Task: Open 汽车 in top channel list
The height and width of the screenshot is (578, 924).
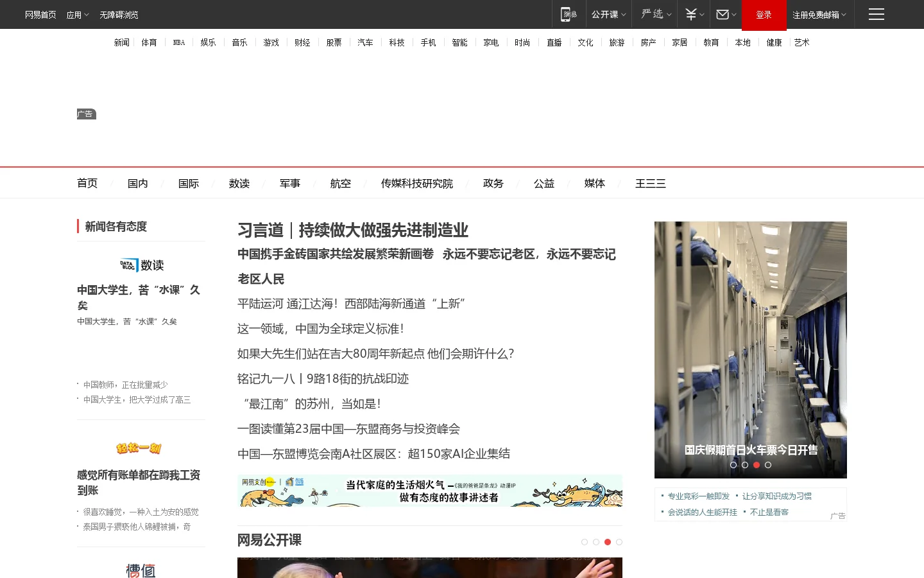Action: click(365, 42)
